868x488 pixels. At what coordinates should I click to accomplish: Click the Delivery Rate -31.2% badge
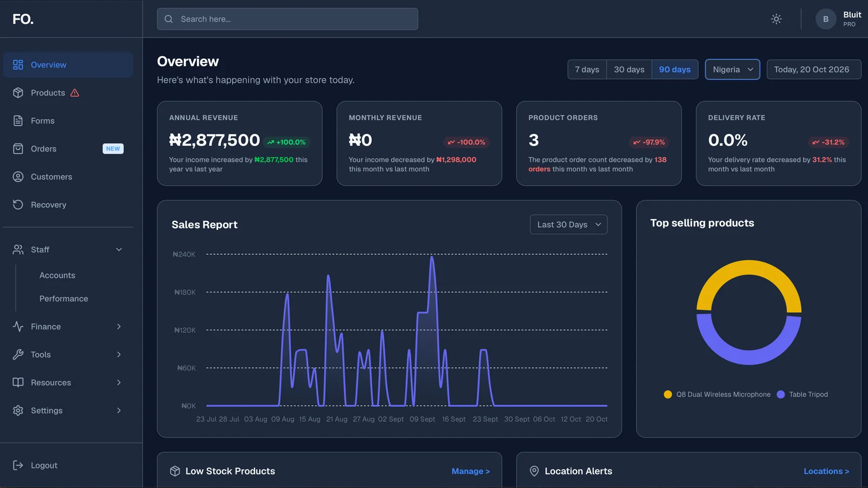pyautogui.click(x=828, y=142)
